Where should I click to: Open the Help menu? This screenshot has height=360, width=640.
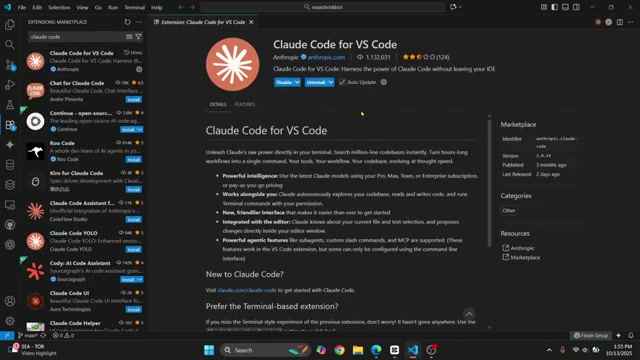[157, 7]
